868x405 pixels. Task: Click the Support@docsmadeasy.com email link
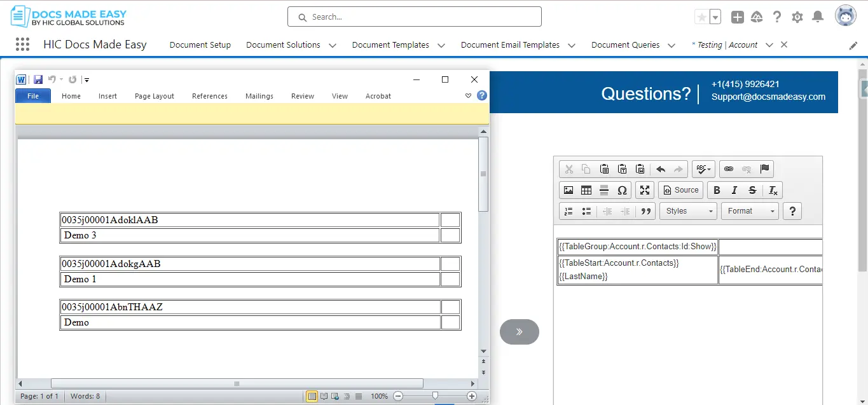tap(768, 97)
